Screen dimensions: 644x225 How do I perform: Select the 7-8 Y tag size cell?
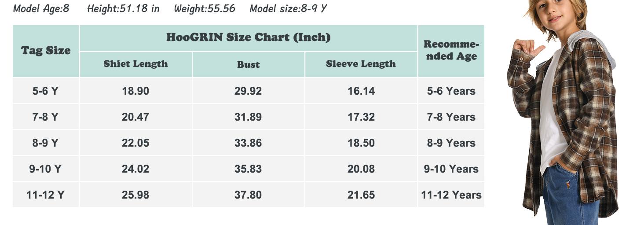(46, 117)
